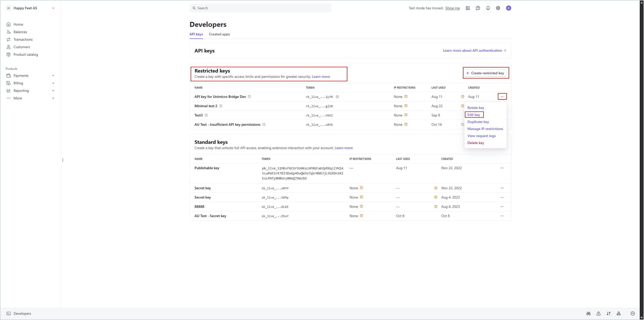644x320 pixels.
Task: Choose Delete key in context menu
Action: click(x=475, y=143)
